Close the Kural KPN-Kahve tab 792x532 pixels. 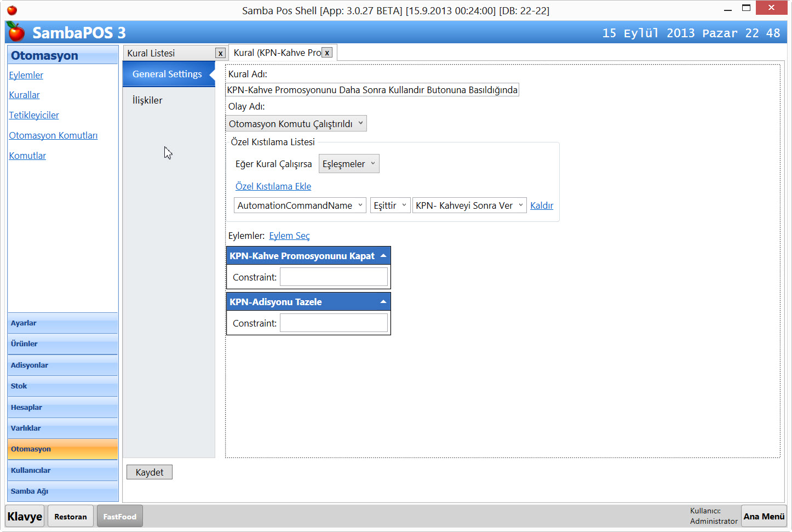pyautogui.click(x=327, y=53)
